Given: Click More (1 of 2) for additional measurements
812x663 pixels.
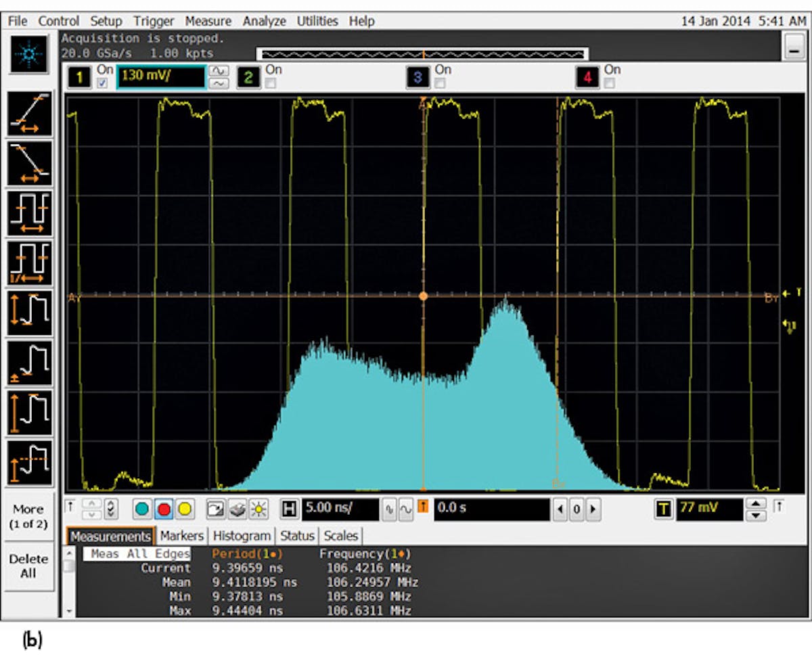Looking at the screenshot, I should pyautogui.click(x=30, y=515).
